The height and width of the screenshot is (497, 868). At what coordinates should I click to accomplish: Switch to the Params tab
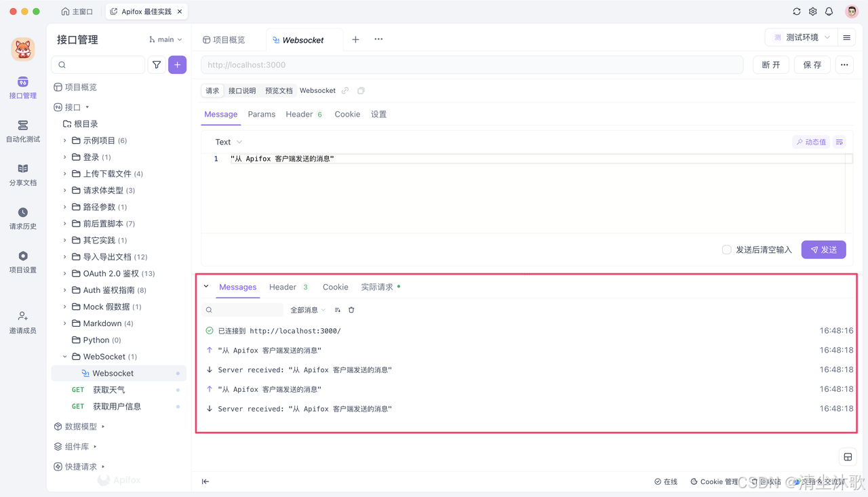(262, 114)
